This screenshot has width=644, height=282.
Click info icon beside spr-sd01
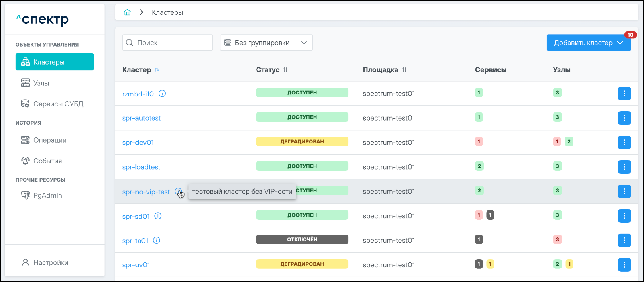tap(158, 216)
